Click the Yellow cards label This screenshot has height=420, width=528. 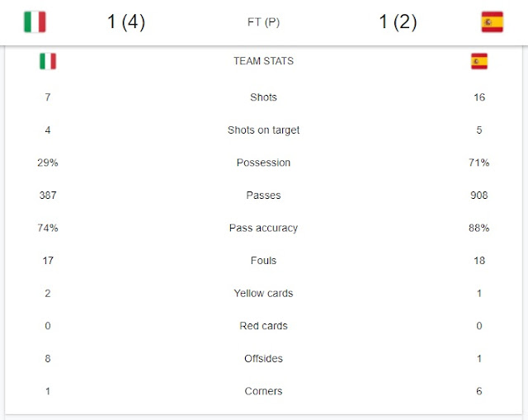click(264, 294)
